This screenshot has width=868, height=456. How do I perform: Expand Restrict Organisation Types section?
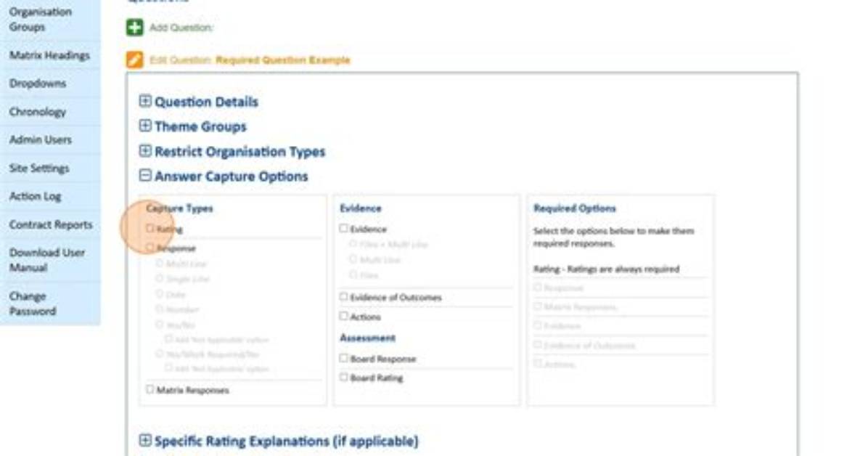coord(145,151)
